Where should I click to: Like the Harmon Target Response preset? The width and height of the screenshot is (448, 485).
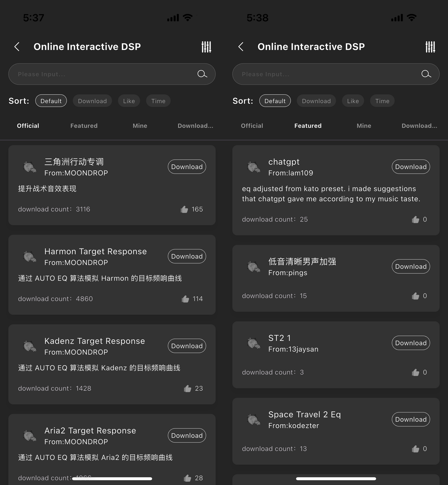pos(185,299)
